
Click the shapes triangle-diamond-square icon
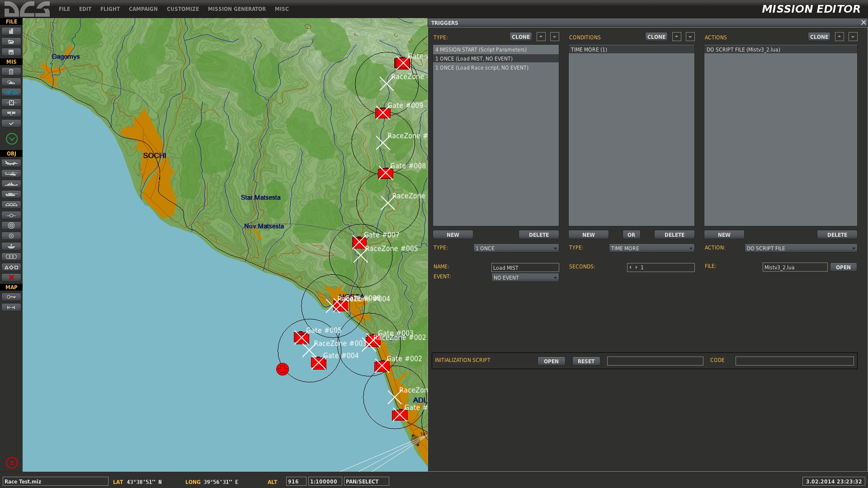pyautogui.click(x=11, y=267)
